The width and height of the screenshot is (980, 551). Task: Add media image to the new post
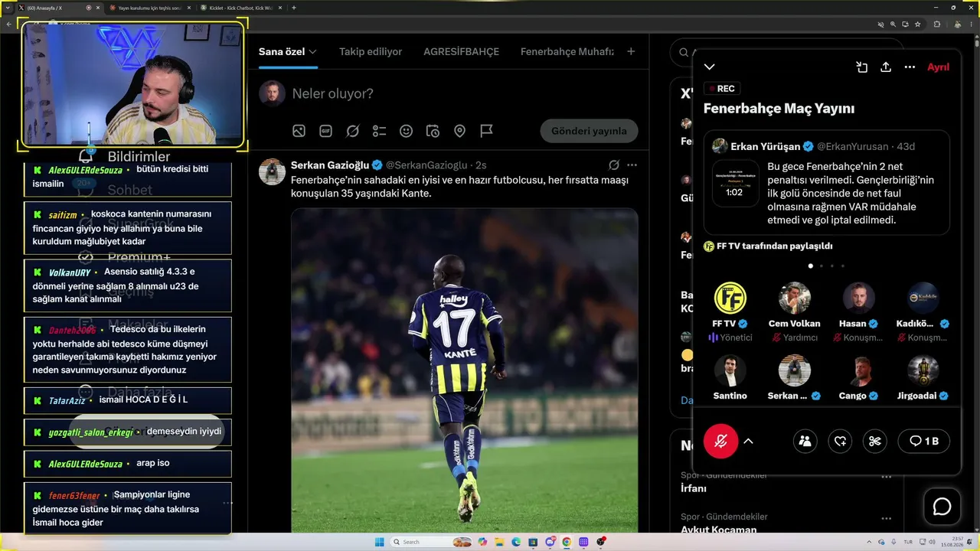tap(299, 131)
